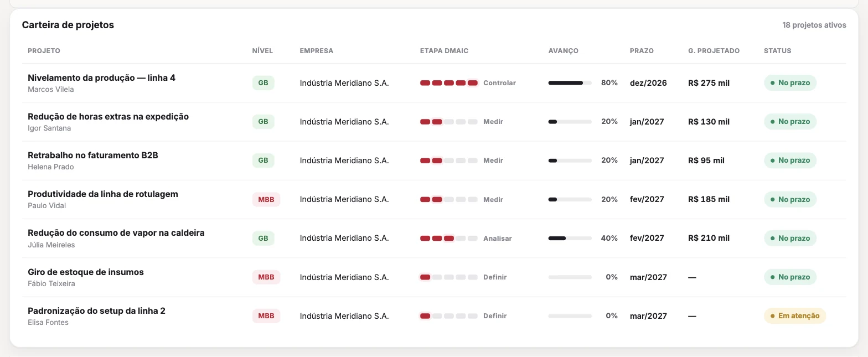Viewport: 868px width, 357px height.
Task: Click Indústria Meridiano S.A. in the linha 4 row
Action: (x=344, y=83)
